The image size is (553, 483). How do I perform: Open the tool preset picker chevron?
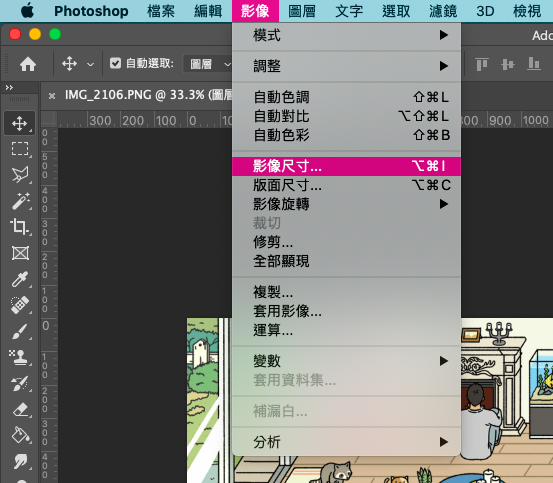[90, 64]
